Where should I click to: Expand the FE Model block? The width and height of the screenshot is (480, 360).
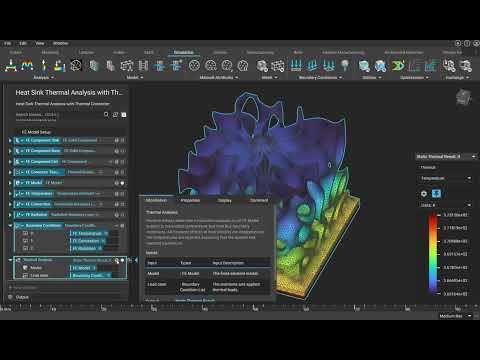[x=10, y=183]
